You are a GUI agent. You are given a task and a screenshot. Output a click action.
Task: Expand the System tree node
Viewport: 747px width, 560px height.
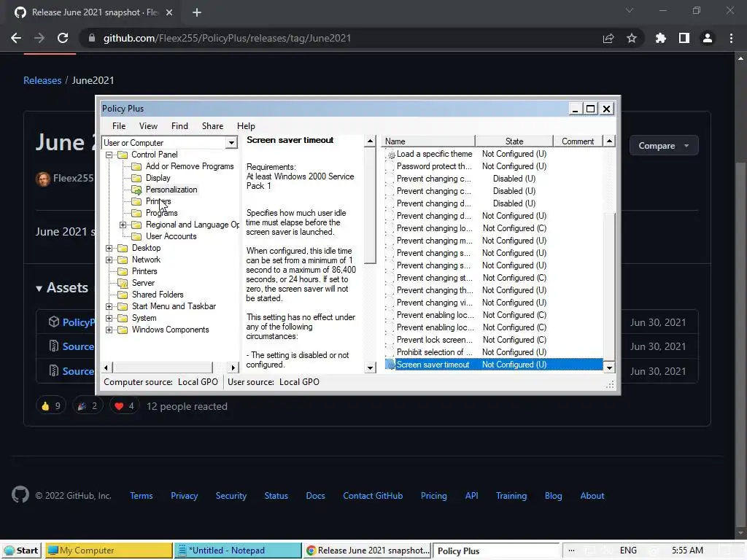tap(109, 318)
